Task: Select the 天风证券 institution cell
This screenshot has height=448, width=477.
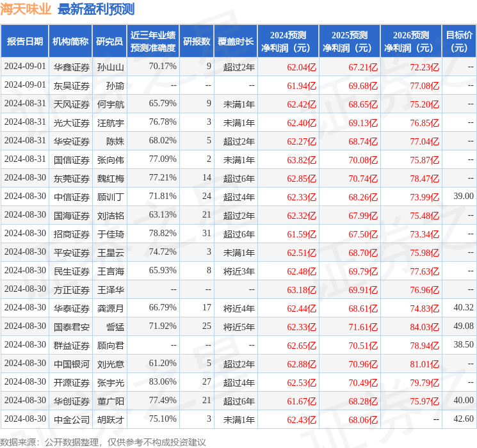Action: 72,104
